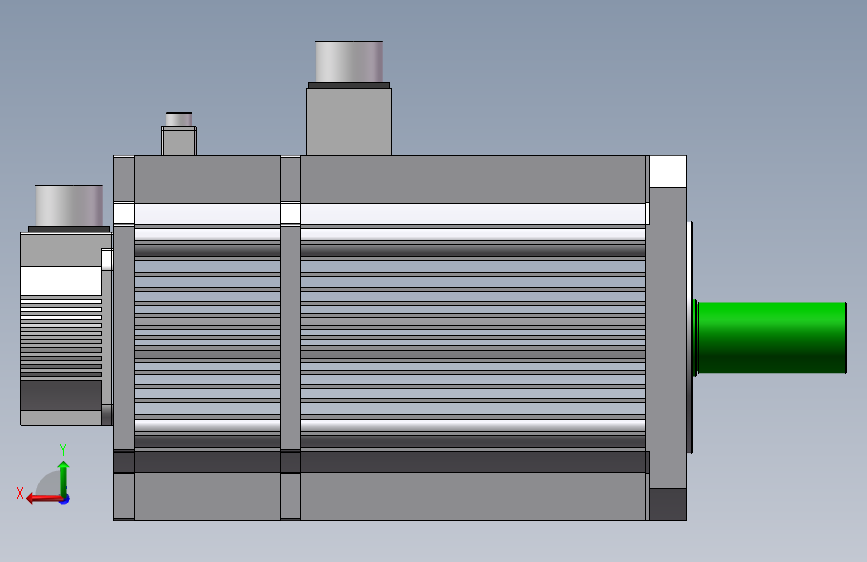Select the short finned motor body section
This screenshot has width=867, height=562.
pyautogui.click(x=207, y=337)
